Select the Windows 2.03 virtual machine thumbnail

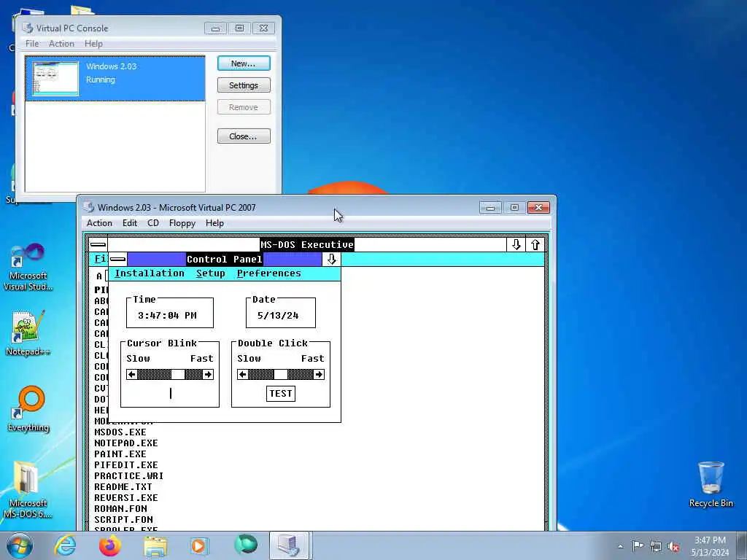pyautogui.click(x=55, y=79)
